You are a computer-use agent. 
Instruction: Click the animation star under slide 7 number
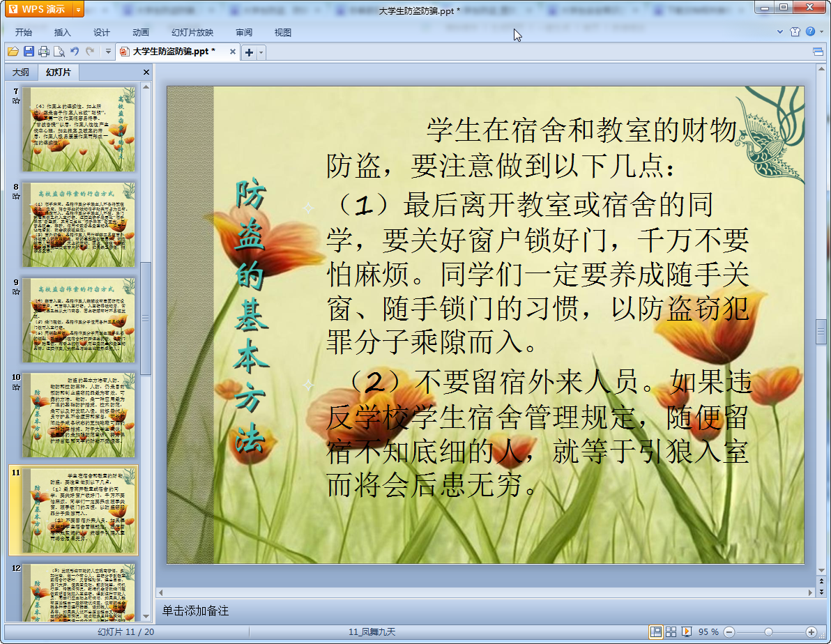point(16,100)
